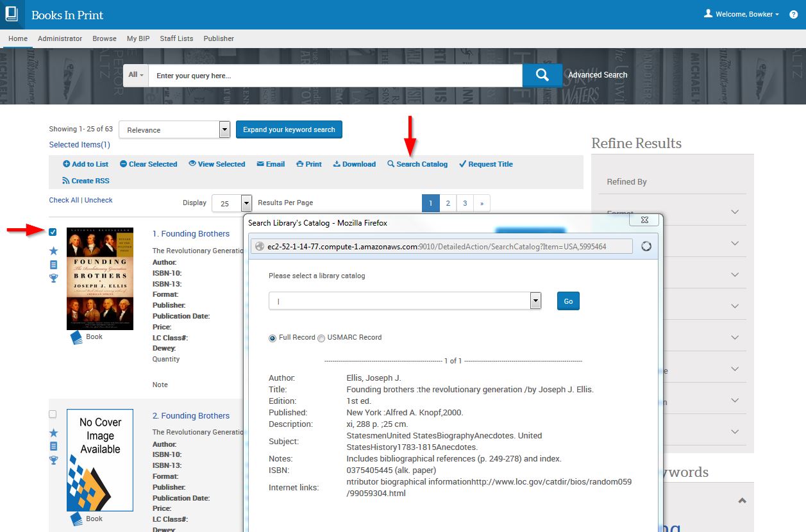Click Book format icon under first cover
The image size is (806, 532).
tap(77, 337)
